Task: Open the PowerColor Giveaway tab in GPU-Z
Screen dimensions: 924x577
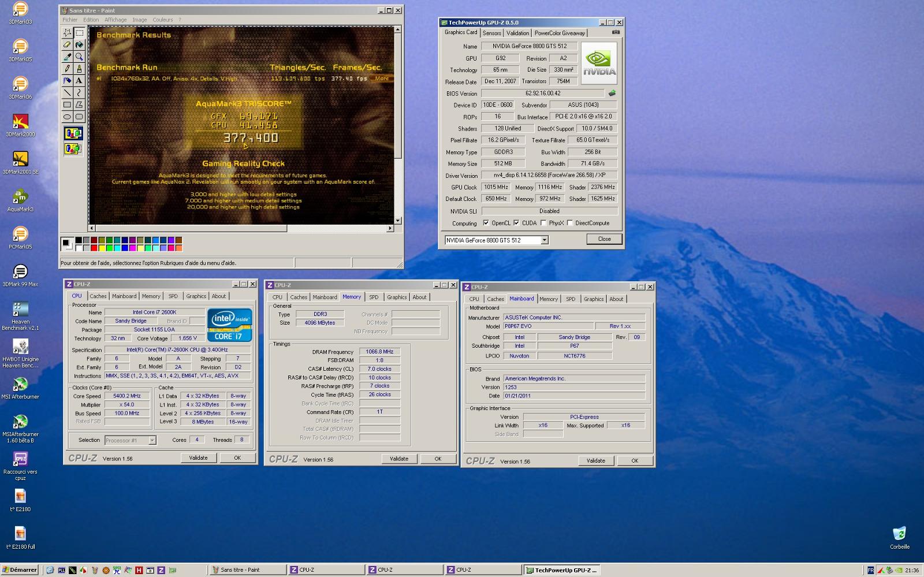Action: (559, 33)
